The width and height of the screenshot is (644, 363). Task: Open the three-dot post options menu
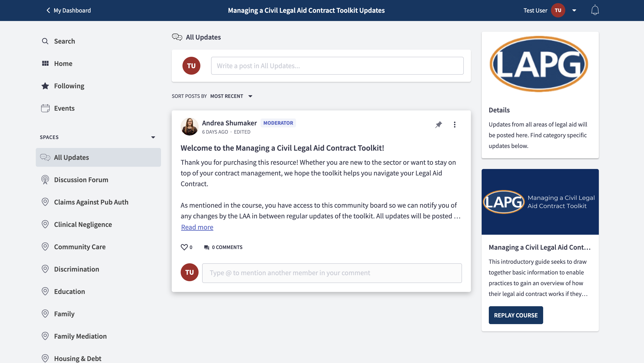coord(455,125)
